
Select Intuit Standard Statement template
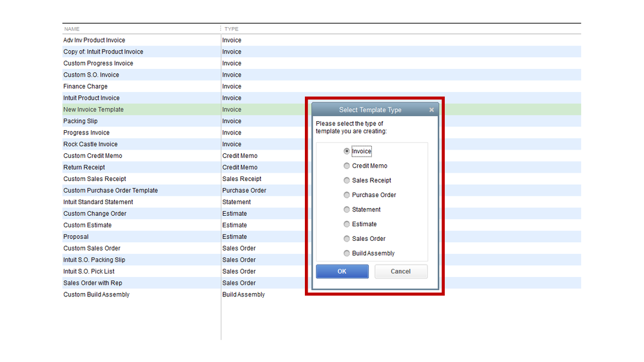[x=98, y=202]
